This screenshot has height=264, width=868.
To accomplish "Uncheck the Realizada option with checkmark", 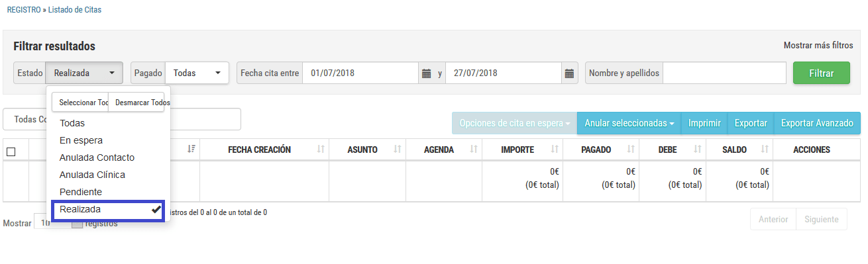I will [x=109, y=210].
